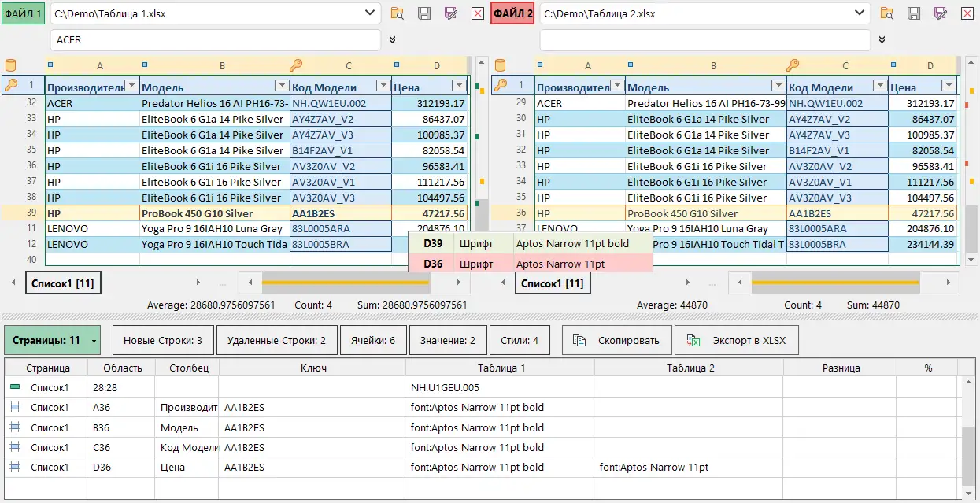Viewport: 980px width, 503px height.
Task: Open Цена filter in right table
Action: (x=949, y=86)
